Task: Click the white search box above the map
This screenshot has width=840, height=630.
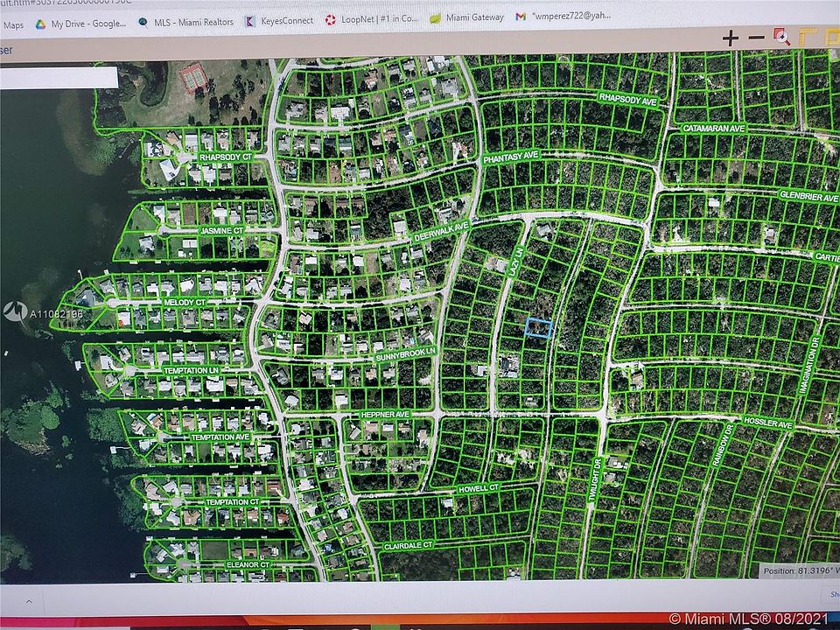Action: [x=59, y=78]
